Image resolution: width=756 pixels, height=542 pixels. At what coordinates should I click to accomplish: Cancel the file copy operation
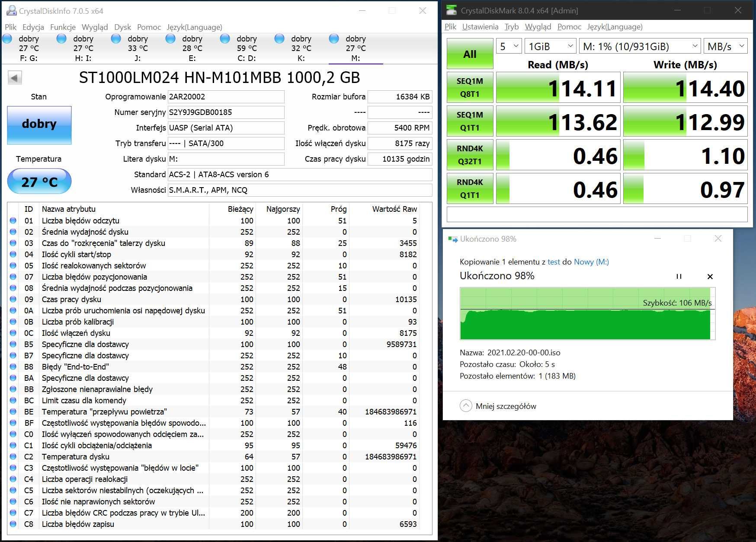click(x=710, y=276)
